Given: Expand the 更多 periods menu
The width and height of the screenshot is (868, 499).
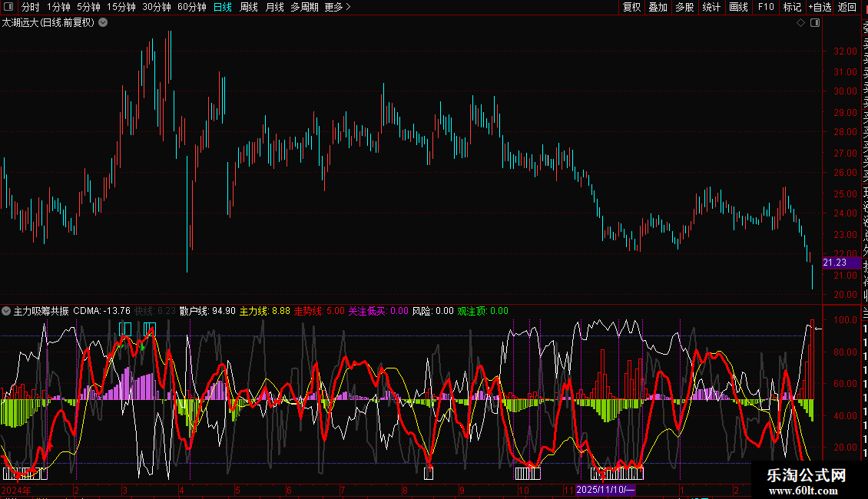Looking at the screenshot, I should 337,7.
